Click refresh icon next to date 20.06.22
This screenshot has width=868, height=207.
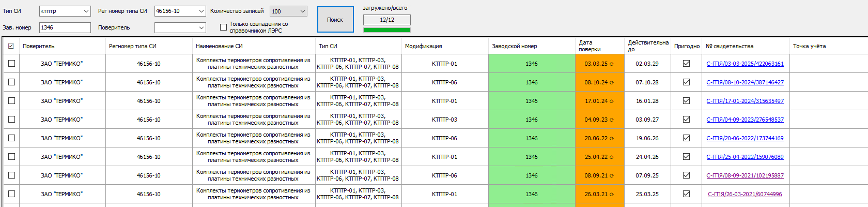coord(612,139)
